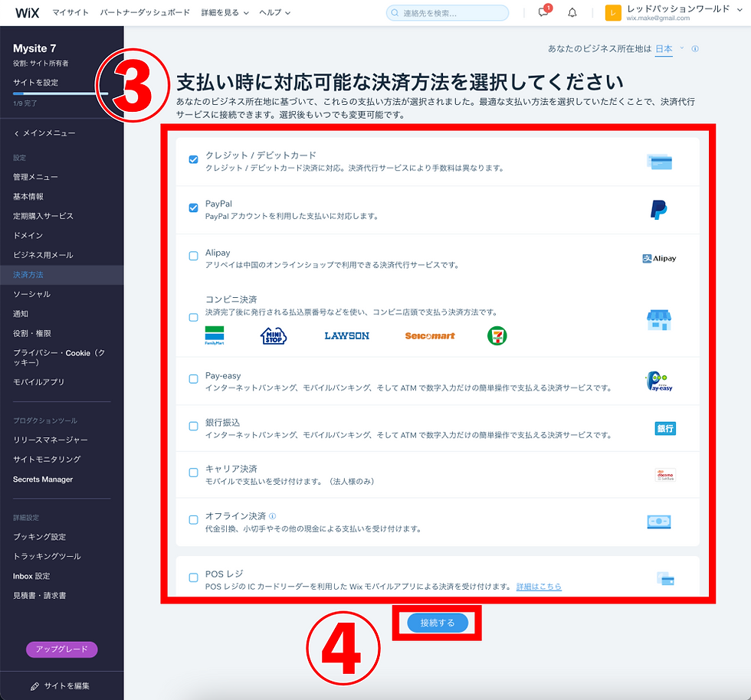Click the 連絡先を検索 search field

(x=448, y=13)
